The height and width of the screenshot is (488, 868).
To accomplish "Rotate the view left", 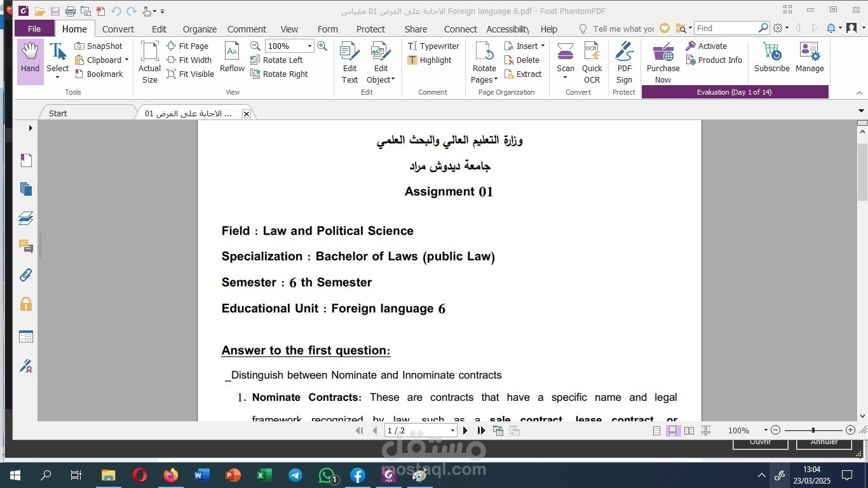I will click(276, 60).
